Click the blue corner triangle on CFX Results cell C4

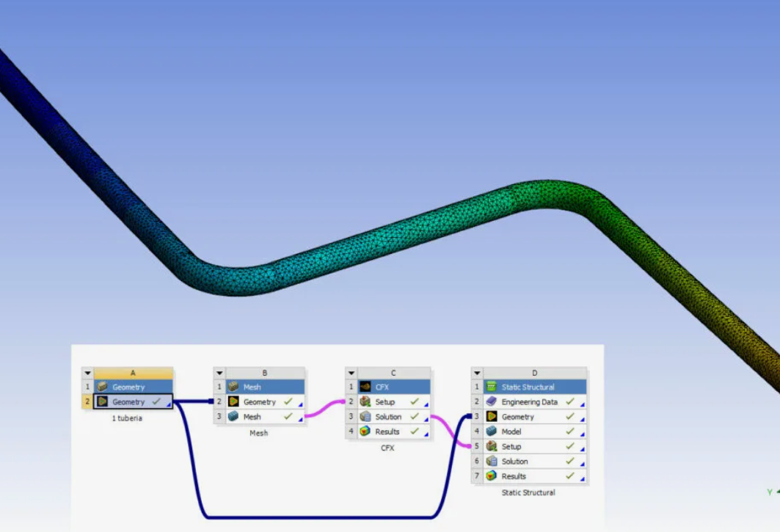point(426,434)
